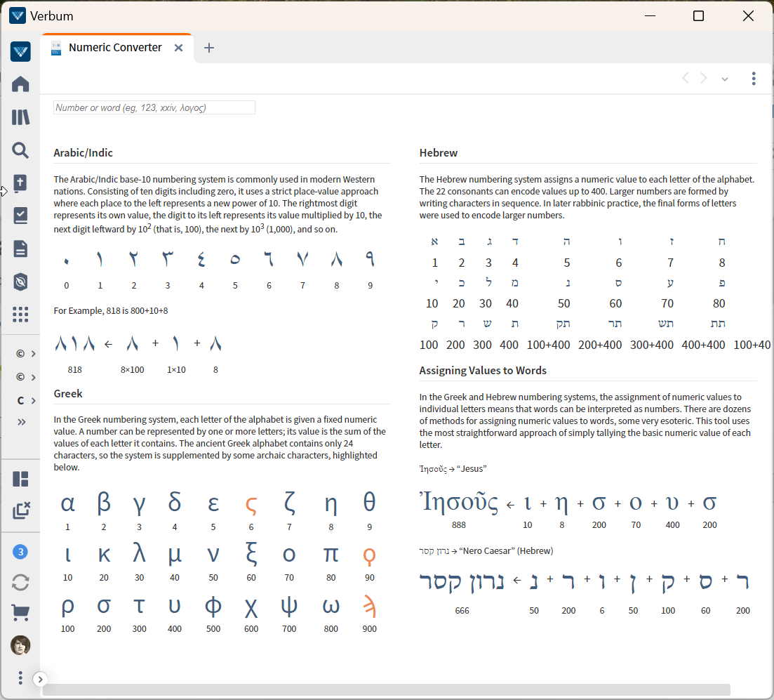This screenshot has width=774, height=700.
Task: Open a new tab with the plus button
Action: [208, 48]
